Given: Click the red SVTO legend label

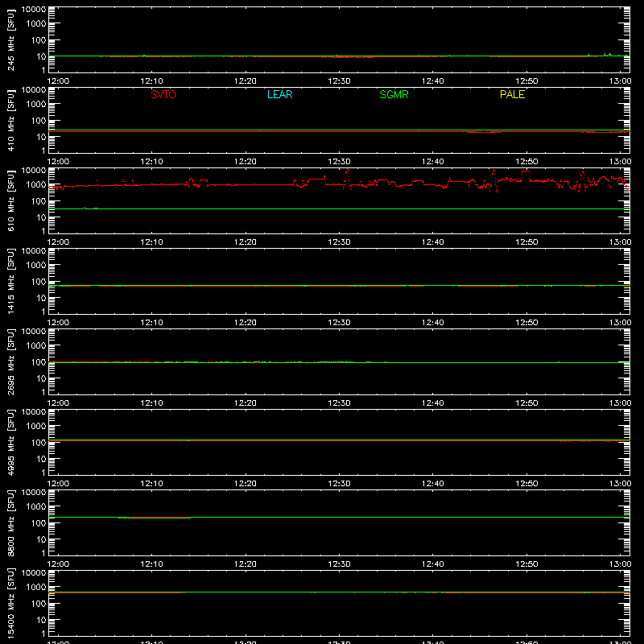Looking at the screenshot, I should coord(163,94).
